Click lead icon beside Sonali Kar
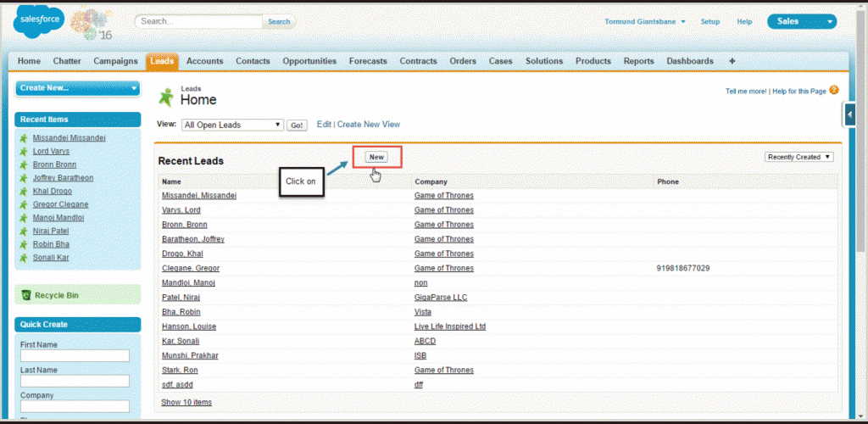The height and width of the screenshot is (424, 868). point(23,258)
